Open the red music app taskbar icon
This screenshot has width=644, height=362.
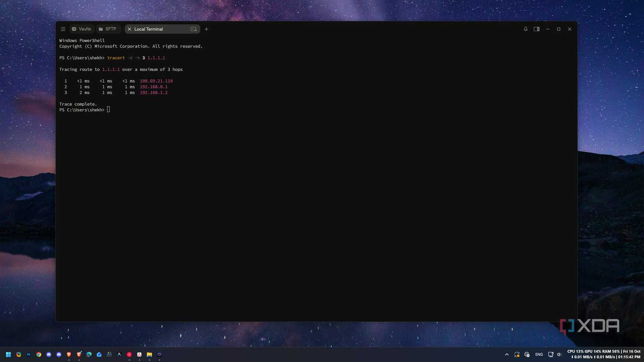coord(129,355)
